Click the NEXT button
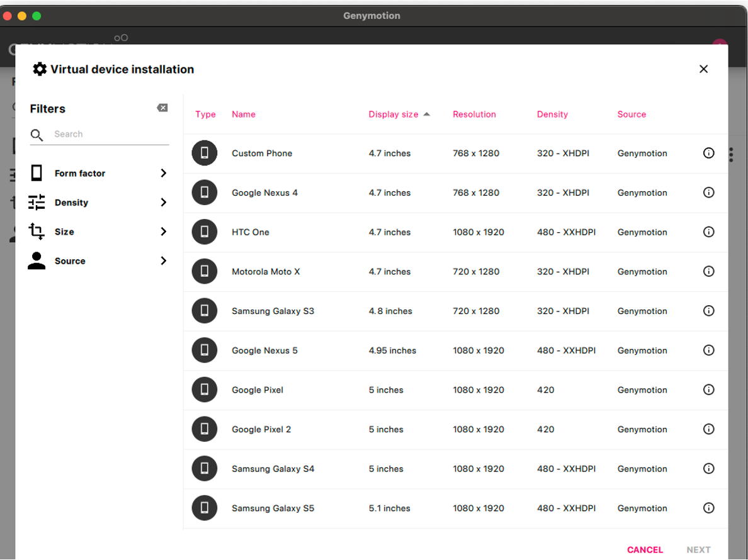The image size is (748, 560). [x=698, y=550]
